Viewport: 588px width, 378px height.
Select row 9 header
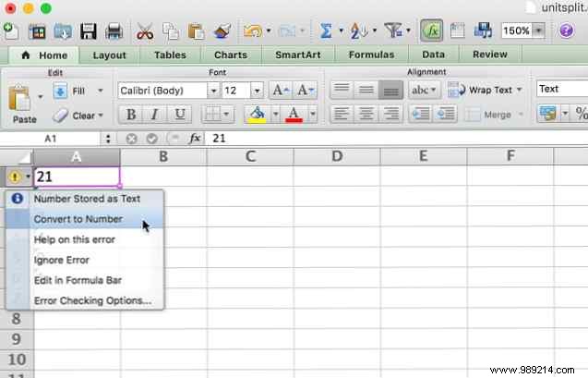point(17,339)
